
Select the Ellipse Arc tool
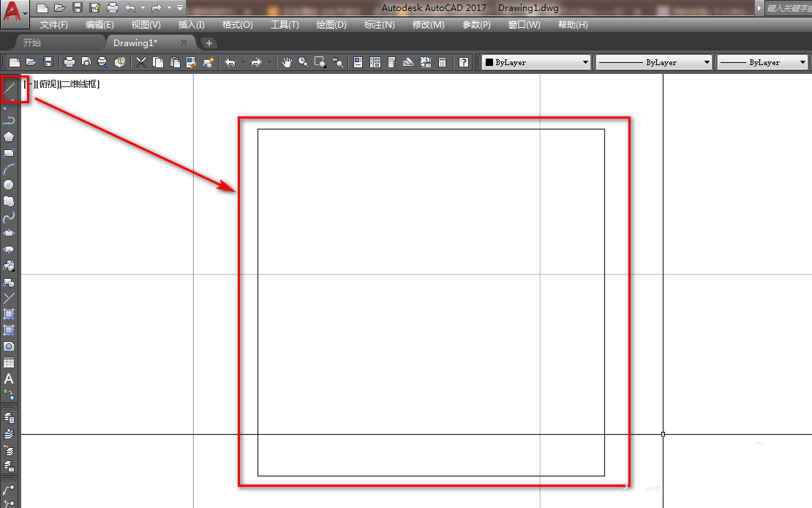(x=9, y=250)
